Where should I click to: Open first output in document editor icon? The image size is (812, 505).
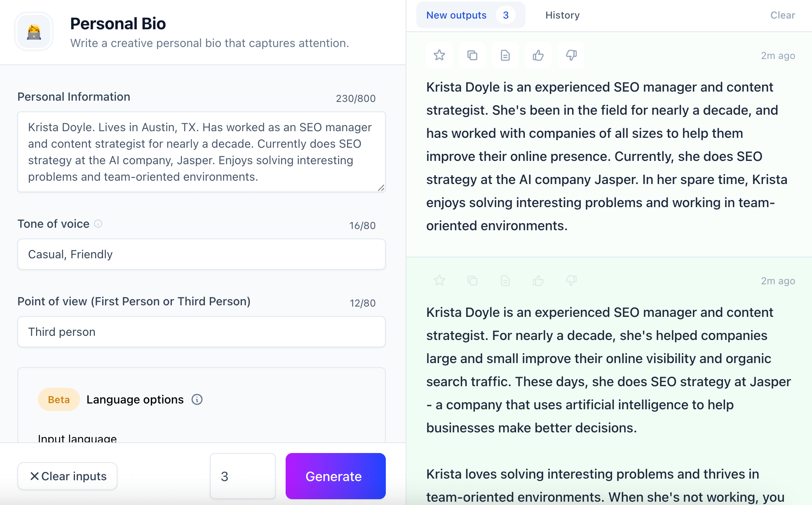coord(505,55)
